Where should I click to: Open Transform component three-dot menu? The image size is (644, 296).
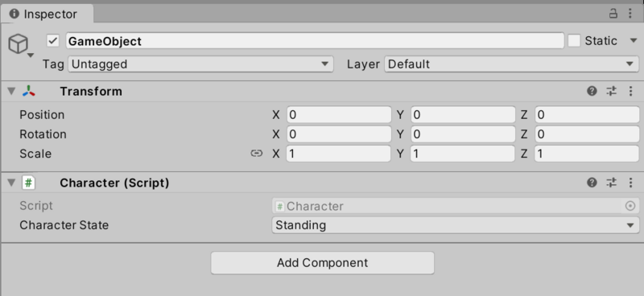point(631,91)
